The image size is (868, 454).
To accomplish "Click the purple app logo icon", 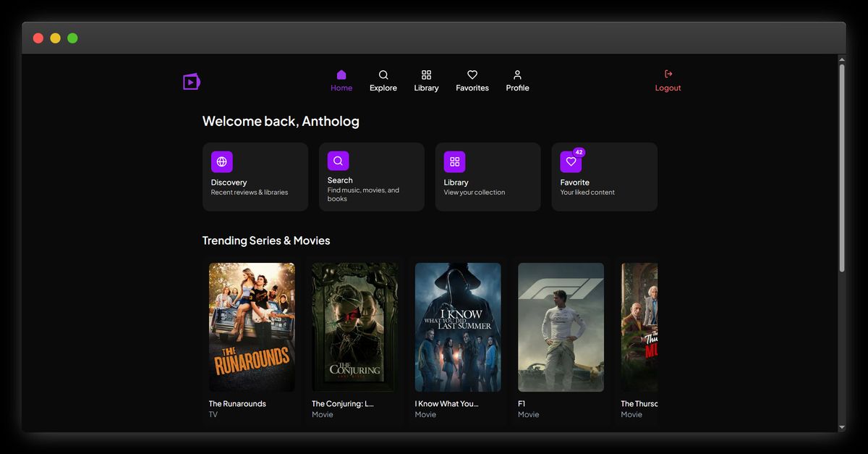I will pyautogui.click(x=191, y=82).
